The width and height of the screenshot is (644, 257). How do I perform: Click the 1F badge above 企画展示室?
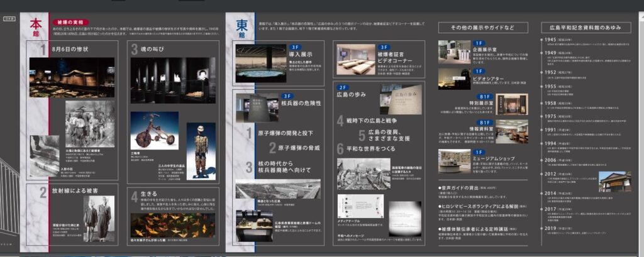tap(478, 43)
